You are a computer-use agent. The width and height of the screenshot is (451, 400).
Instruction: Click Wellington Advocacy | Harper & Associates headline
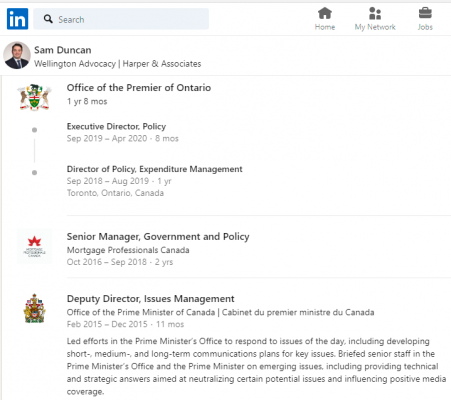(118, 64)
